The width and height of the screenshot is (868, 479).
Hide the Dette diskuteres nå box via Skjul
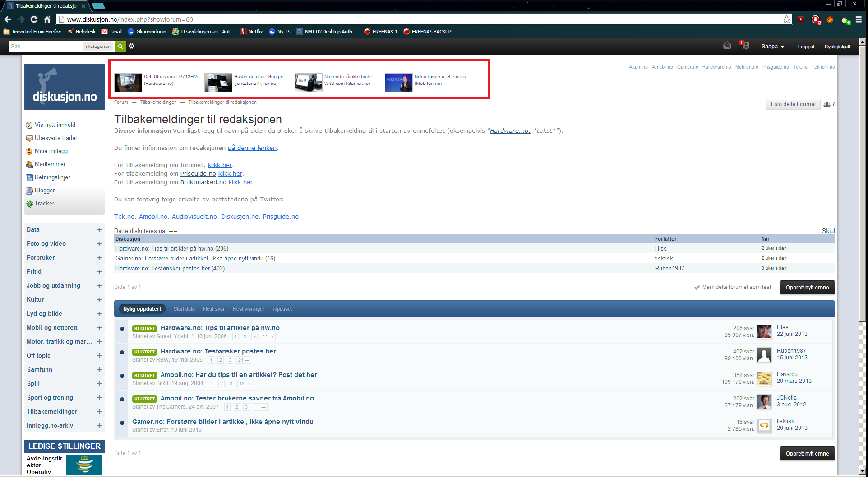(828, 231)
